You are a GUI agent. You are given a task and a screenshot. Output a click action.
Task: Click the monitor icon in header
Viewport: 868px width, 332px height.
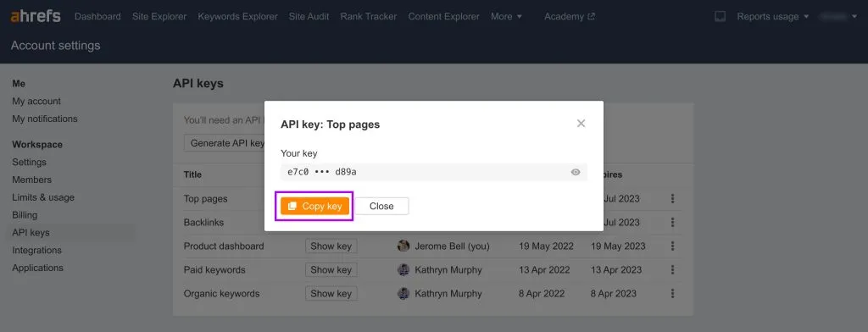(x=720, y=17)
